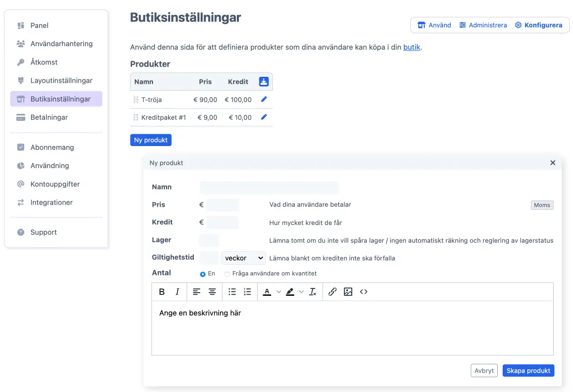This screenshot has width=573, height=392.
Task: Close the Ny produkt dialog
Action: (x=553, y=163)
